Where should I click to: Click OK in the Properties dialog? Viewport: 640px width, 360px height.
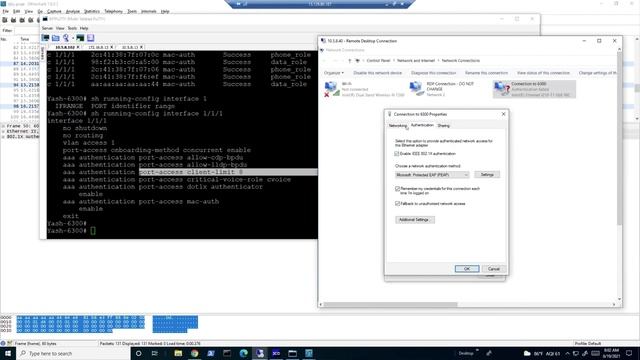[x=467, y=269]
